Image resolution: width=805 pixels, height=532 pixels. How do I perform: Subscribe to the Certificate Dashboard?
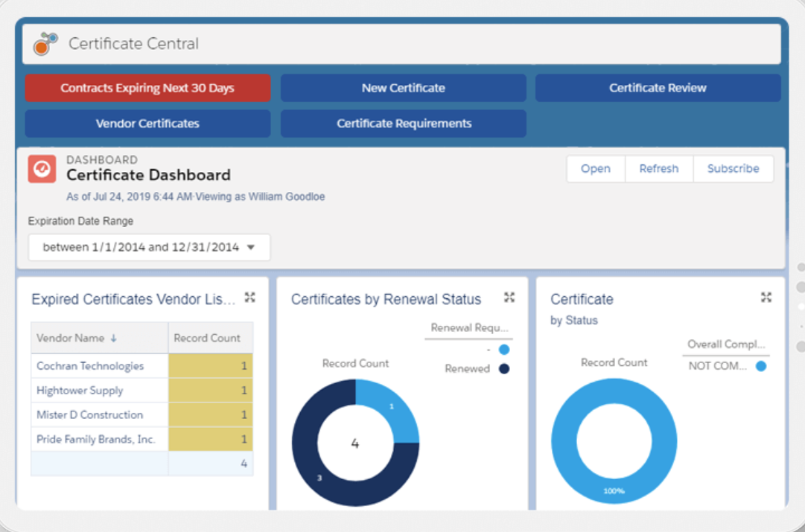pyautogui.click(x=734, y=169)
